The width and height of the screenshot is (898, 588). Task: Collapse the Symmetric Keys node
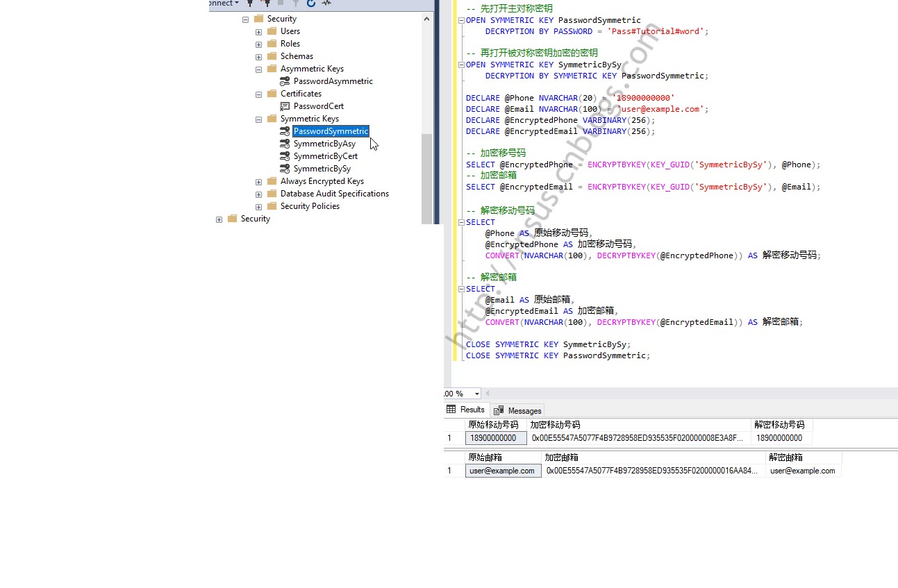[x=258, y=119]
